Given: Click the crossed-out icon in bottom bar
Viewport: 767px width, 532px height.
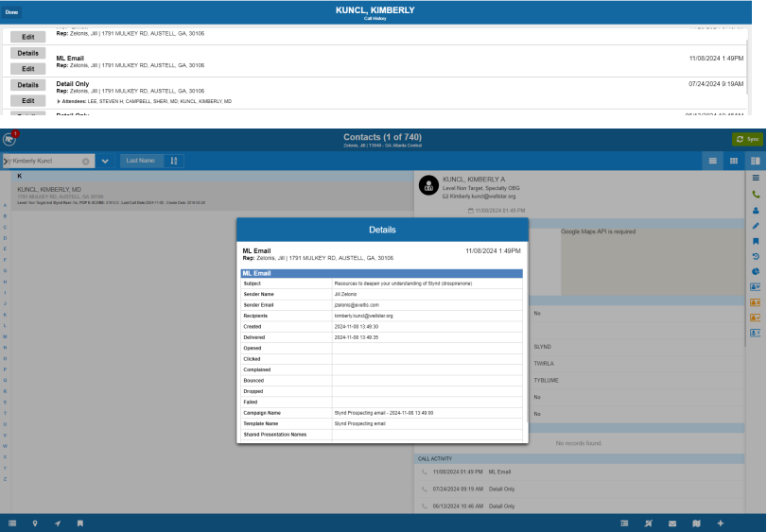Looking at the screenshot, I should (x=649, y=523).
